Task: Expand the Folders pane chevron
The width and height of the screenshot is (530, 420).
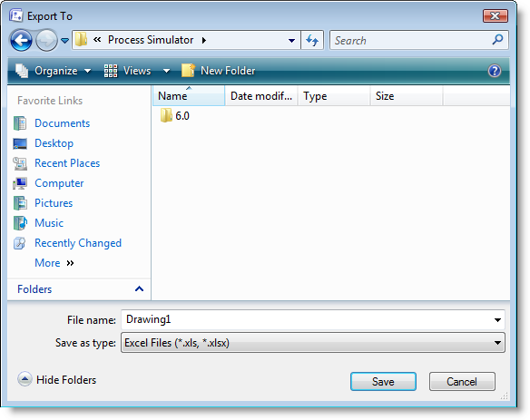Action: tap(139, 288)
